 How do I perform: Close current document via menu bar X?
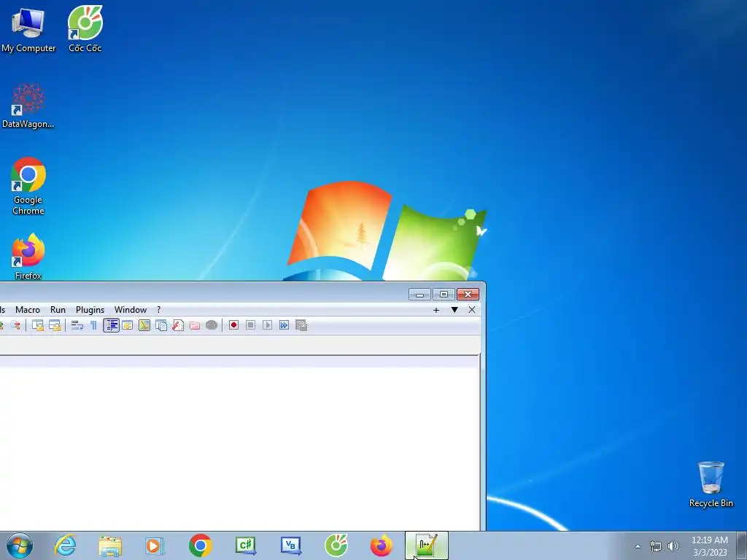click(x=472, y=310)
